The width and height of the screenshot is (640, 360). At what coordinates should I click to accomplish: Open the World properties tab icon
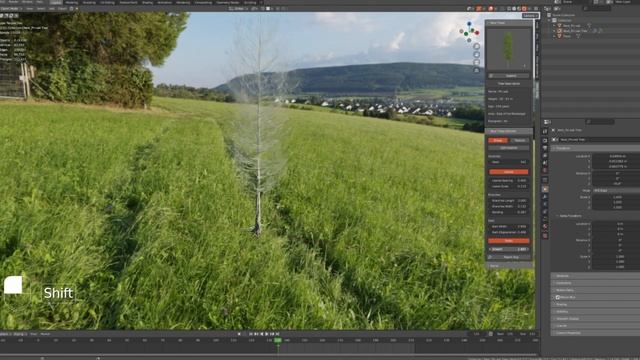pos(545,170)
